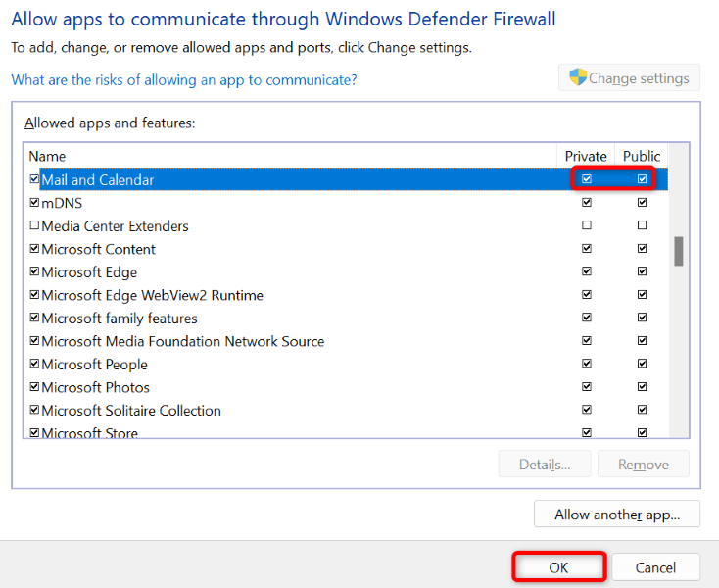The image size is (719, 588).
Task: Open Details for the selected app
Action: [x=545, y=465]
